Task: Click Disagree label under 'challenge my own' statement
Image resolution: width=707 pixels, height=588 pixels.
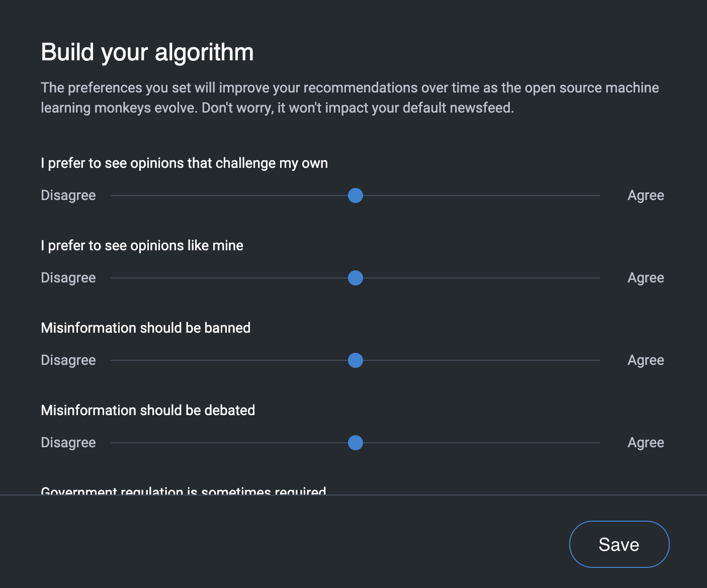Action: pos(68,195)
